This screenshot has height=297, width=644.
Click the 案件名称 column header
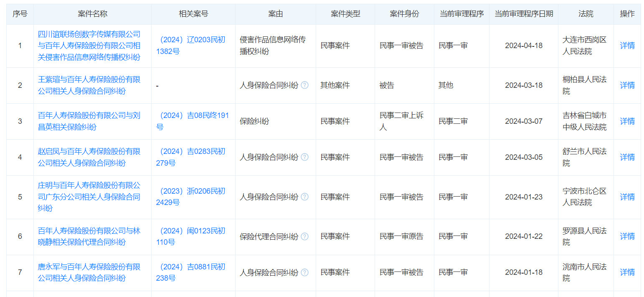[x=93, y=14]
